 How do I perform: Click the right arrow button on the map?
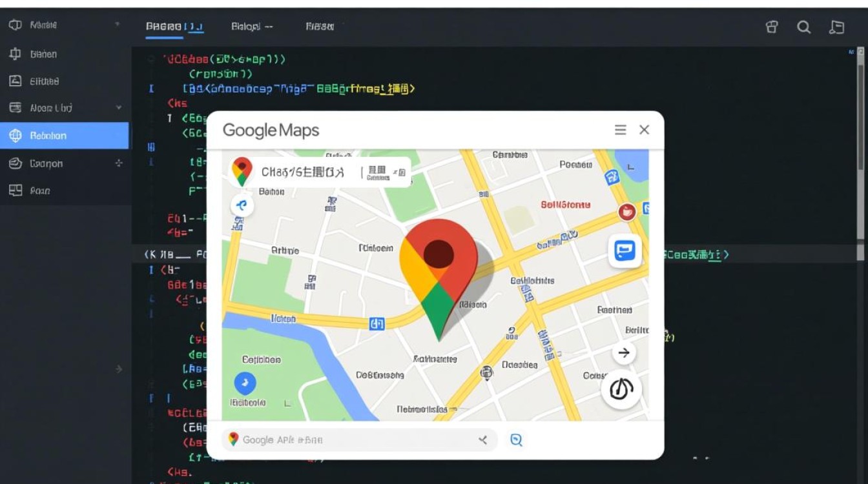pyautogui.click(x=624, y=353)
